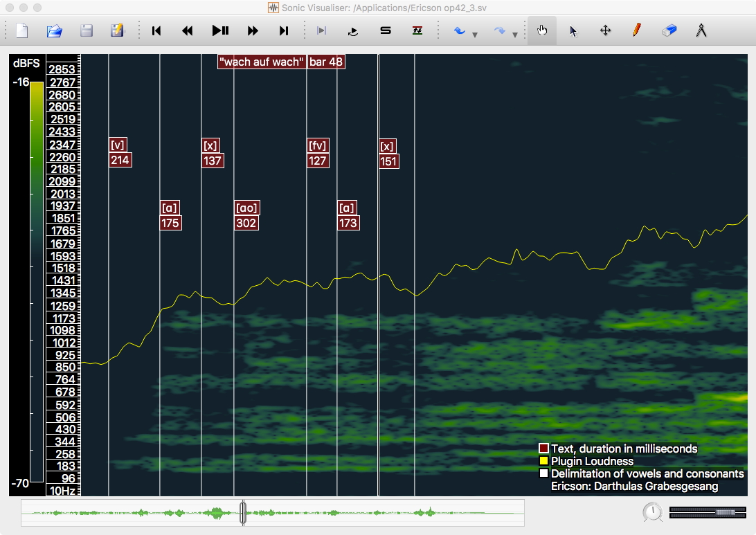Pick the Draw pencil tool
The image size is (756, 535).
(637, 31)
